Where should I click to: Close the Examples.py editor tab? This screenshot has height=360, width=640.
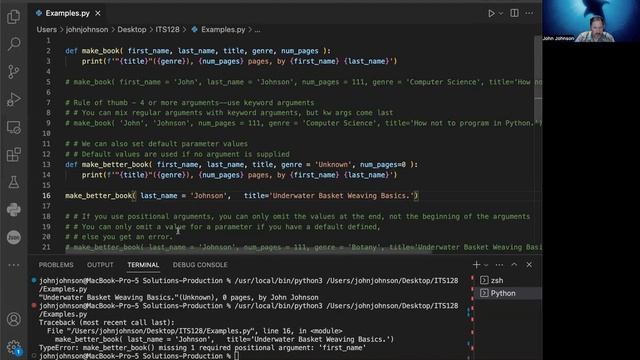(98, 13)
